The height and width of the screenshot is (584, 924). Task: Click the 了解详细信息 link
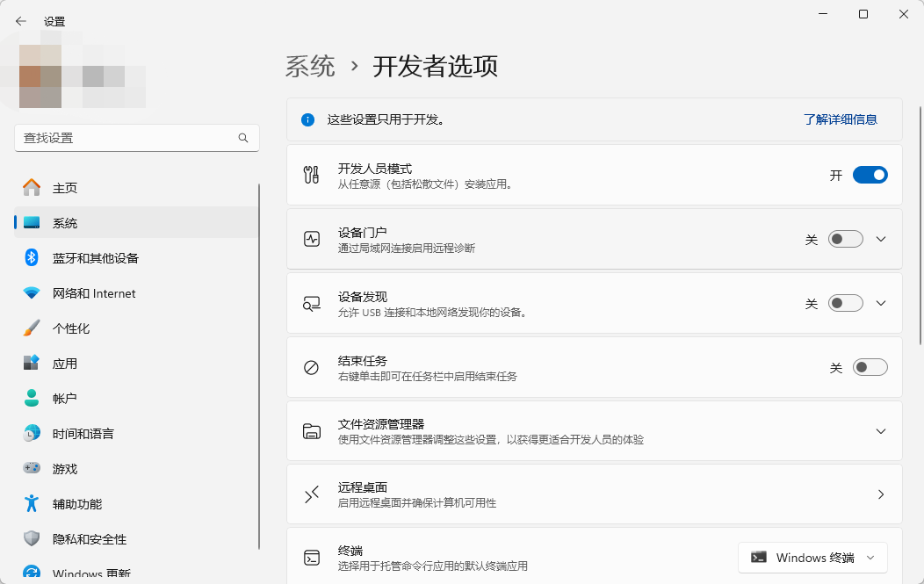coord(840,119)
